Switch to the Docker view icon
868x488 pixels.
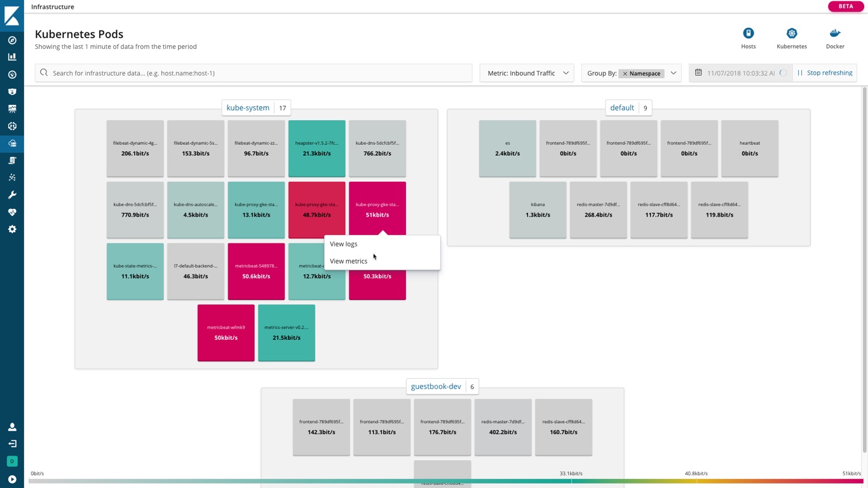click(x=834, y=33)
